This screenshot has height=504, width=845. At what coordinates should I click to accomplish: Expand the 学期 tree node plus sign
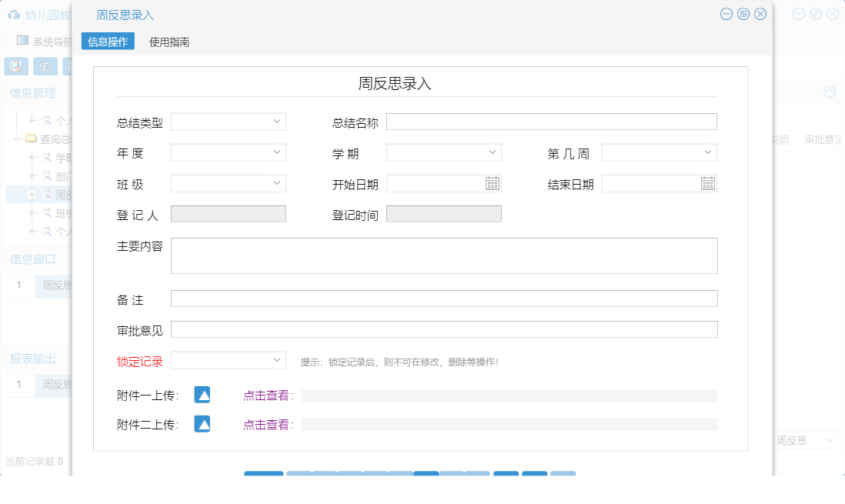[x=32, y=157]
